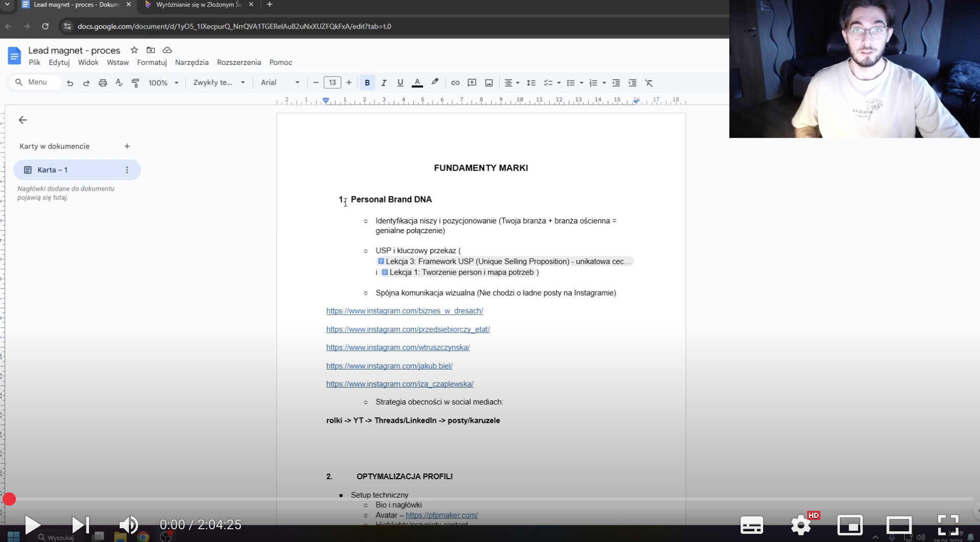Image resolution: width=980 pixels, height=542 pixels.
Task: Toggle Italic formatting in the toolbar
Action: (384, 83)
